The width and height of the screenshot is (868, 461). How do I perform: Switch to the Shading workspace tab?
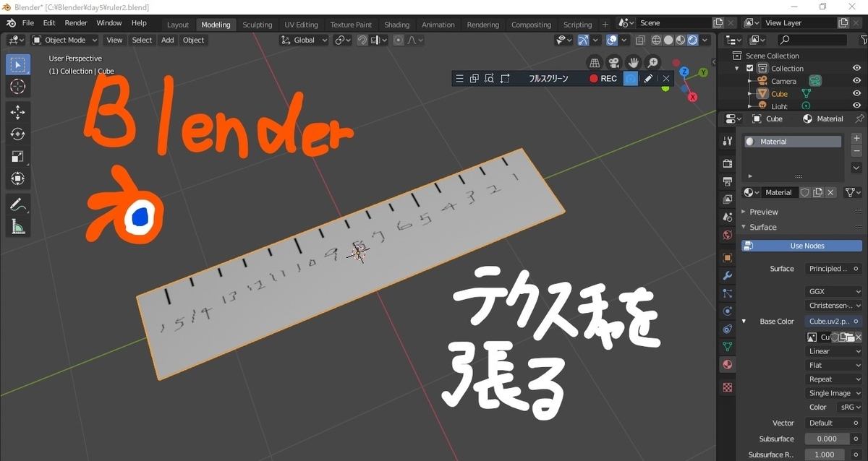point(396,25)
